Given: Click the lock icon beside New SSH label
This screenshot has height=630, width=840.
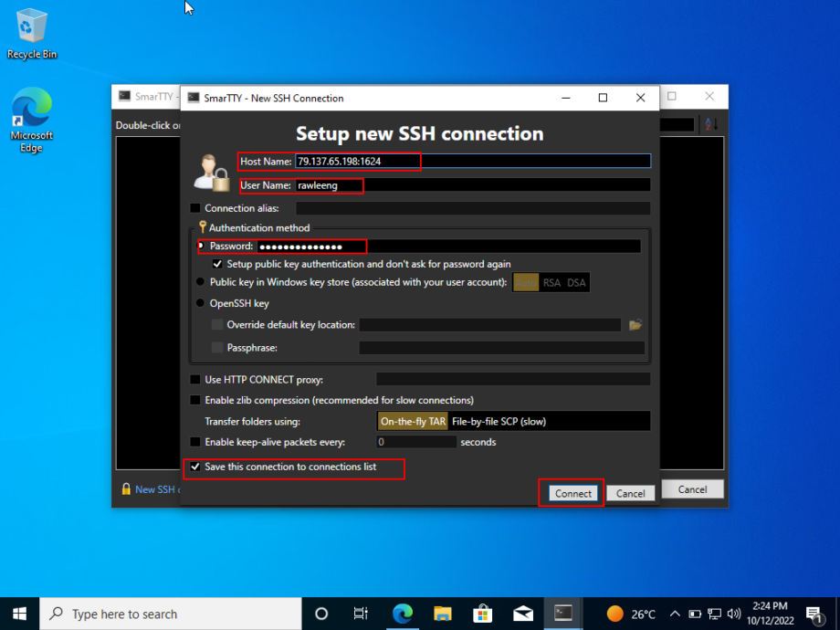Looking at the screenshot, I should click(x=126, y=488).
